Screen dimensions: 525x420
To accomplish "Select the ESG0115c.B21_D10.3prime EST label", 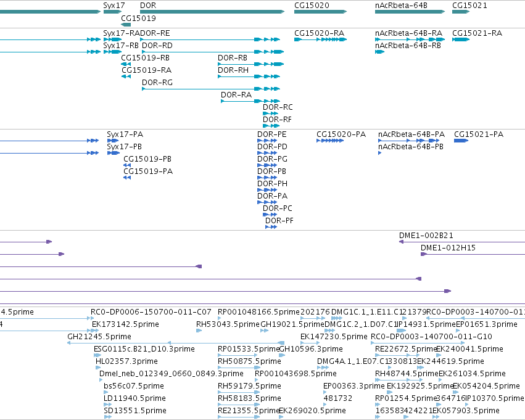I will 144,350.
